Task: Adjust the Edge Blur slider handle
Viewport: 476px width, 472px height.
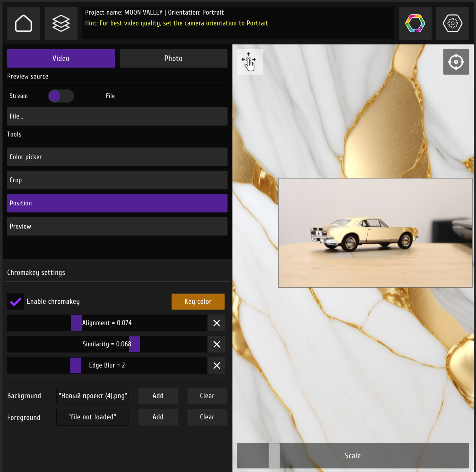Action: pos(76,365)
